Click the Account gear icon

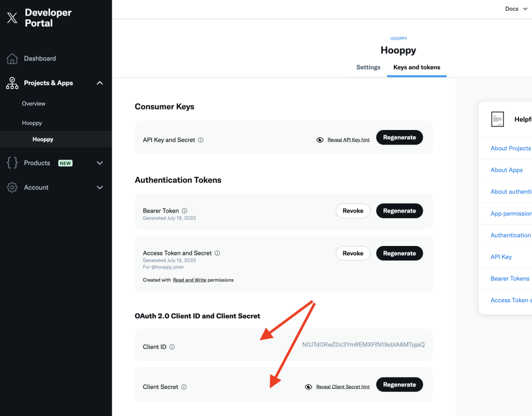click(x=12, y=188)
